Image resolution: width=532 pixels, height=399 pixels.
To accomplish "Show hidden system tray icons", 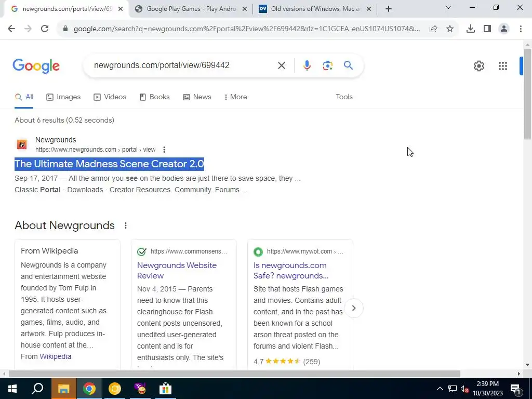I will pos(440,389).
